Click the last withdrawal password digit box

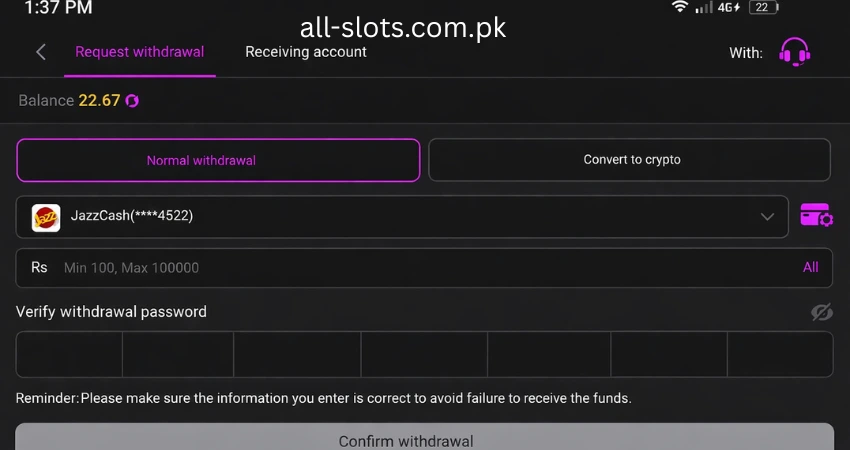pos(780,354)
